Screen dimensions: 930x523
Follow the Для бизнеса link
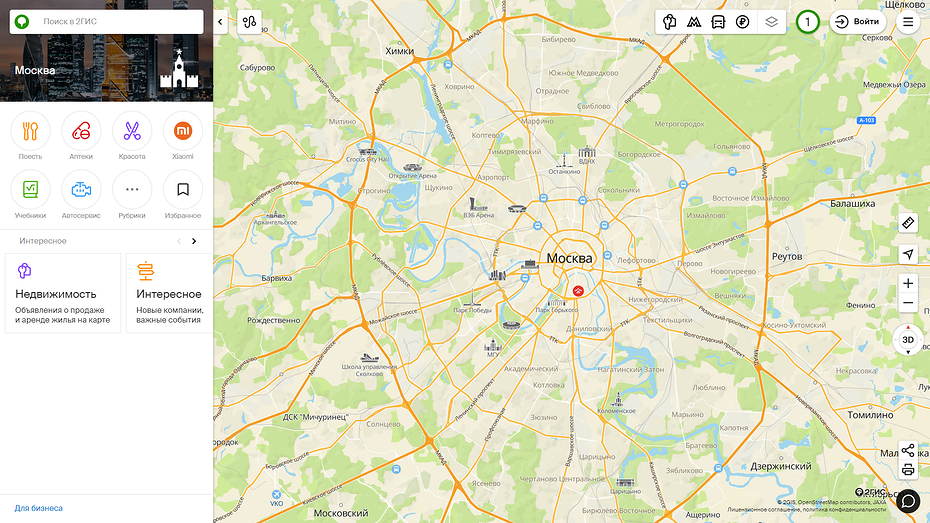39,508
